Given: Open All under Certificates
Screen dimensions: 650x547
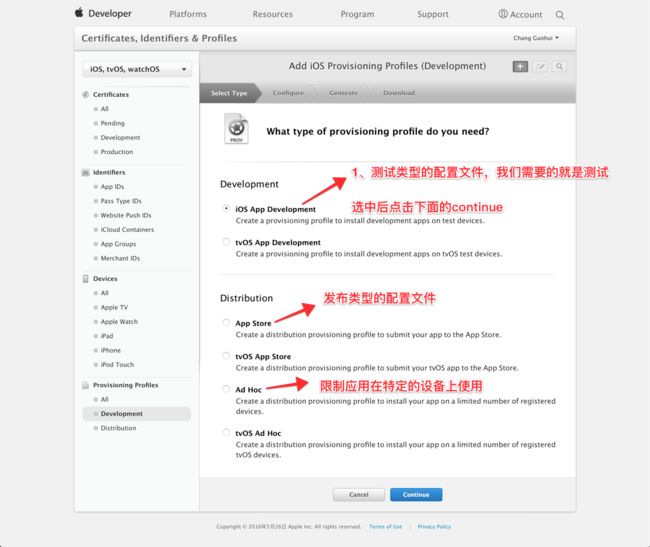Looking at the screenshot, I should (104, 109).
